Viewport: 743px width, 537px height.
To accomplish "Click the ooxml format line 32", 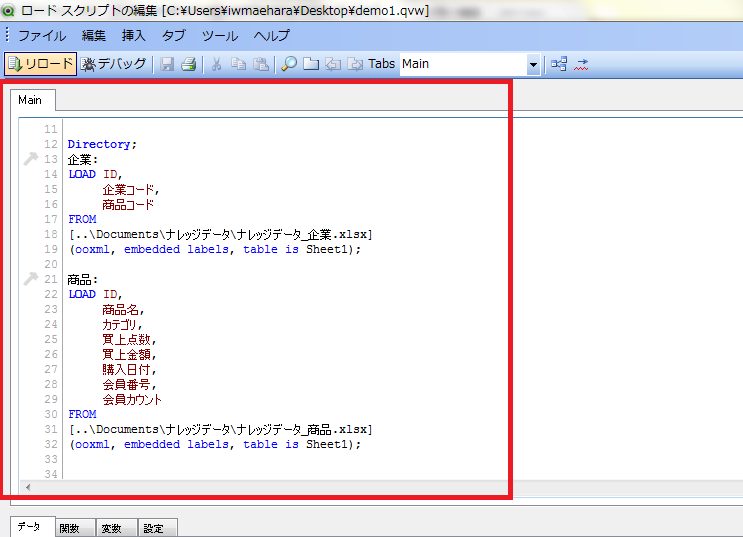I will coord(215,445).
